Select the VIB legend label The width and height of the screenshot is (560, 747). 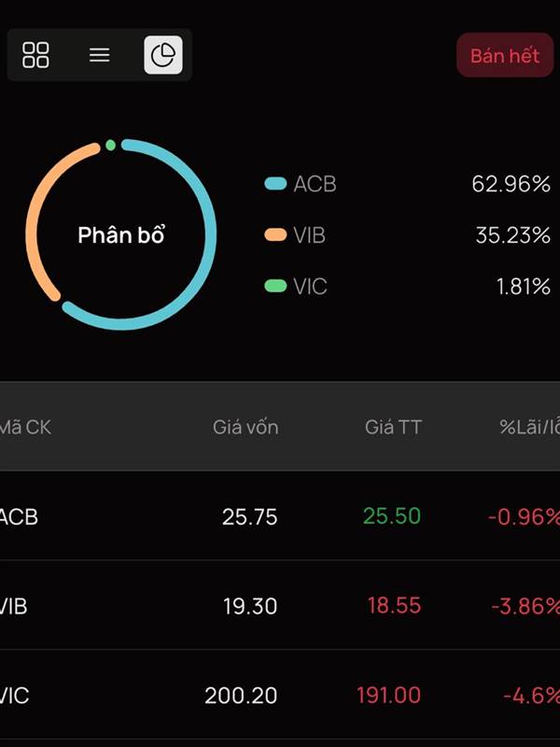[310, 235]
